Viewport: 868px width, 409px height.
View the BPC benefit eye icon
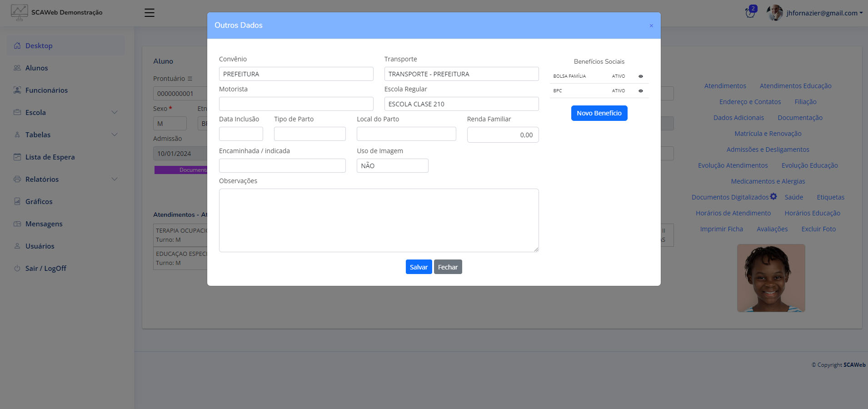coord(641,91)
